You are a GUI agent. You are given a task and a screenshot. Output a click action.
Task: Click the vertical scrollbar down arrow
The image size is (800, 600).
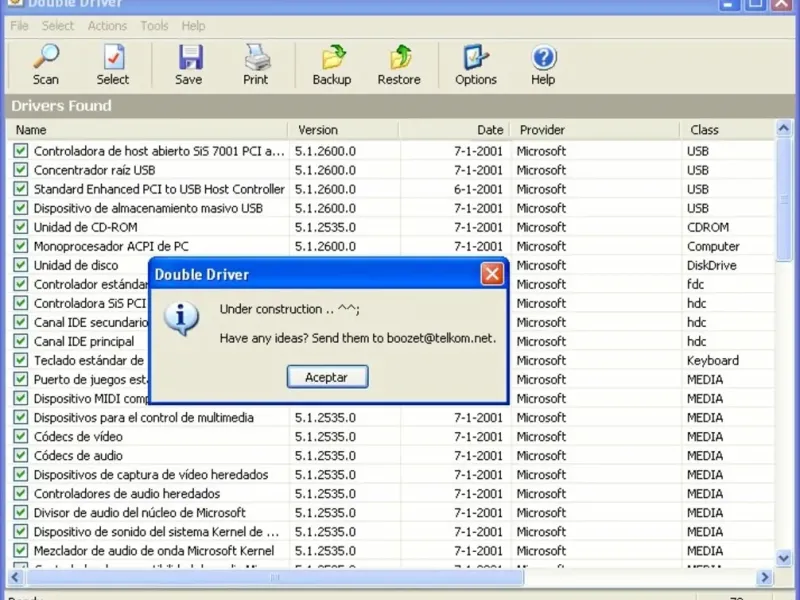click(785, 559)
